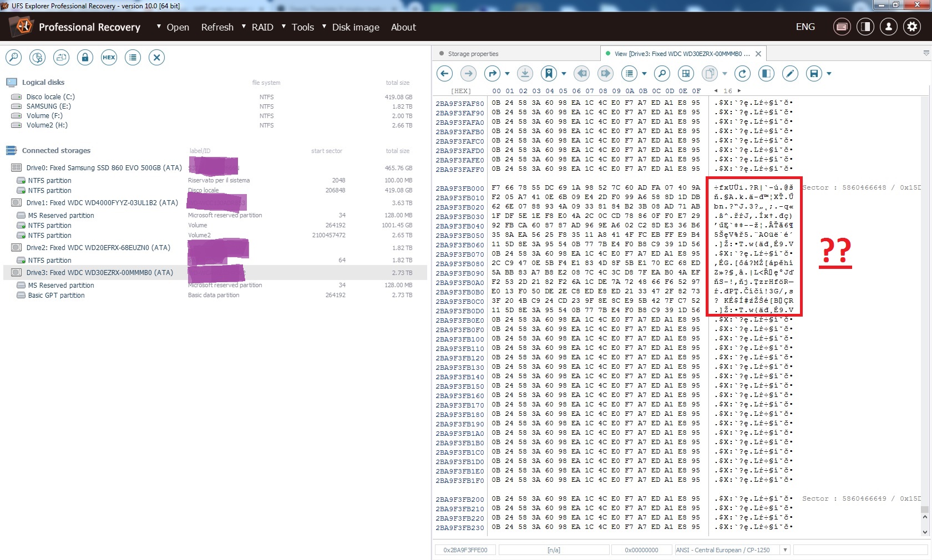The width and height of the screenshot is (932, 560).
Task: Click the go-to position curved arrow icon
Action: click(x=493, y=73)
